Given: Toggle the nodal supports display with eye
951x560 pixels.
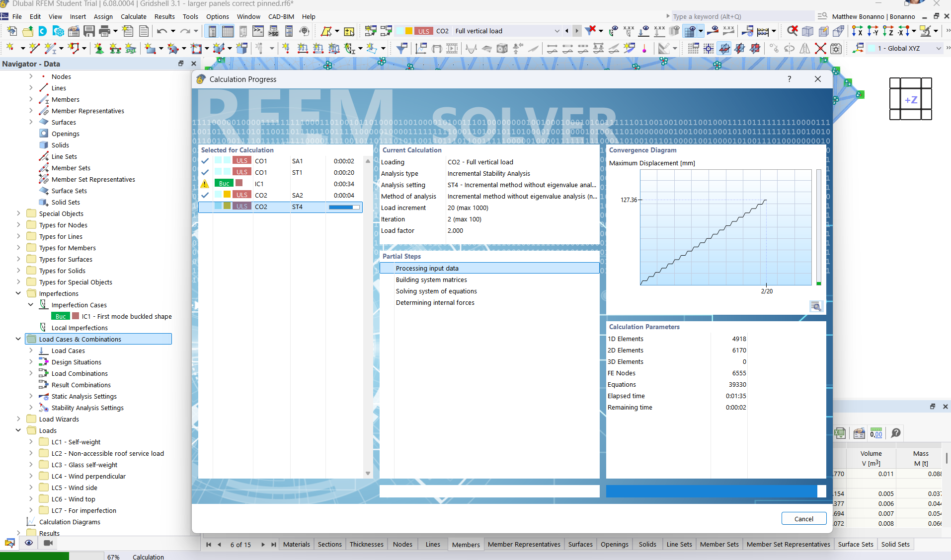Looking at the screenshot, I should click(x=644, y=31).
